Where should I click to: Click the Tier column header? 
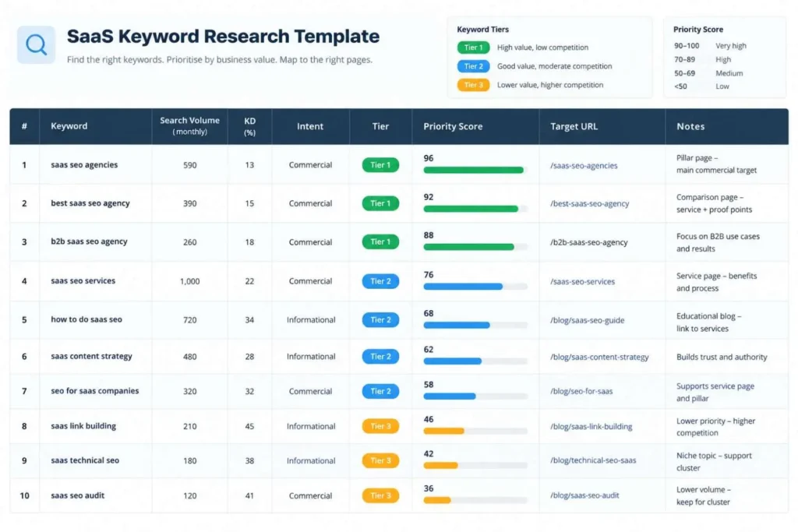pos(380,126)
